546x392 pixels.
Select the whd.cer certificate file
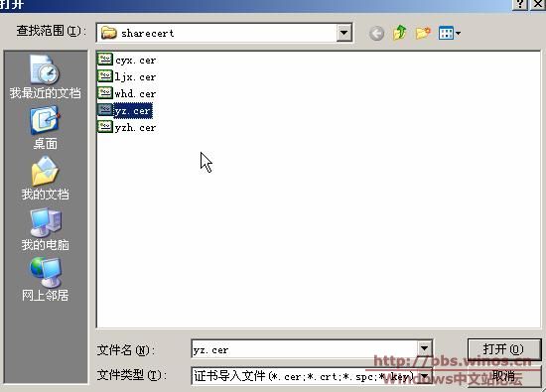point(127,93)
